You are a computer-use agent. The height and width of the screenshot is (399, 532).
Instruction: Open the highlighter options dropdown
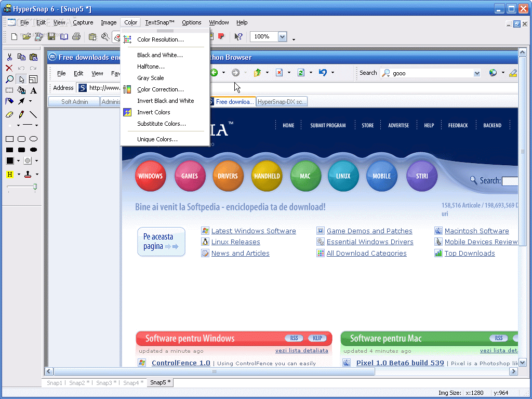[x=19, y=175]
